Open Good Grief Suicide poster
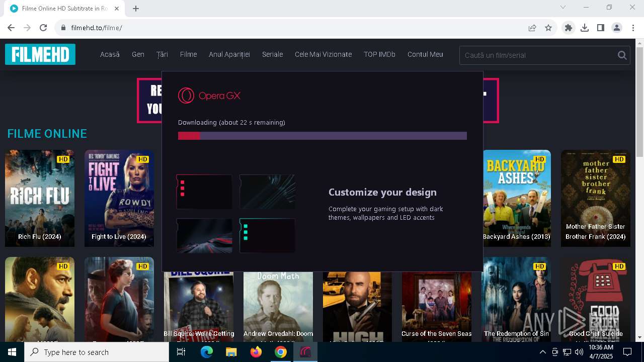Viewport: 644px width, 362px height. 596,300
